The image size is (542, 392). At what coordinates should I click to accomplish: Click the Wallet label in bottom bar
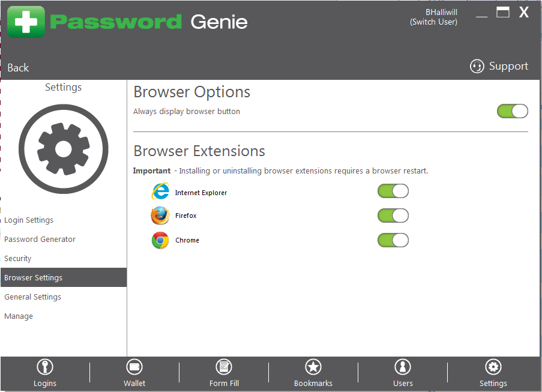(134, 384)
